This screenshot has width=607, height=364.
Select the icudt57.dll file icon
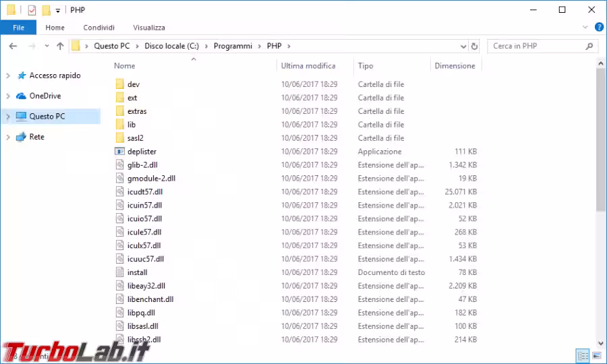(x=120, y=191)
